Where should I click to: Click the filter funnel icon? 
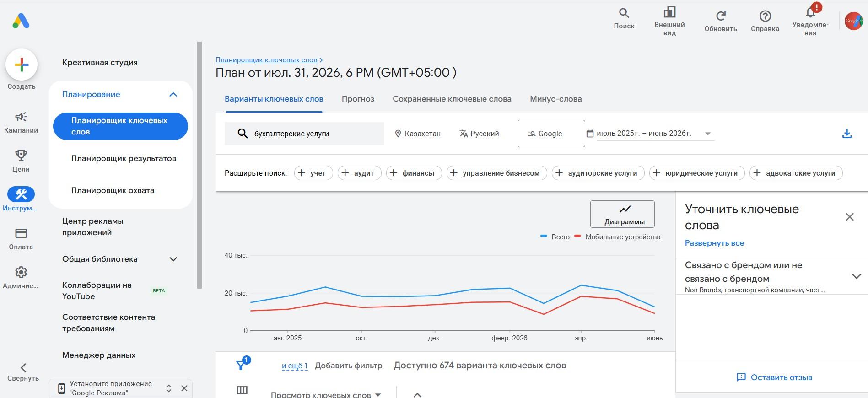(x=241, y=365)
